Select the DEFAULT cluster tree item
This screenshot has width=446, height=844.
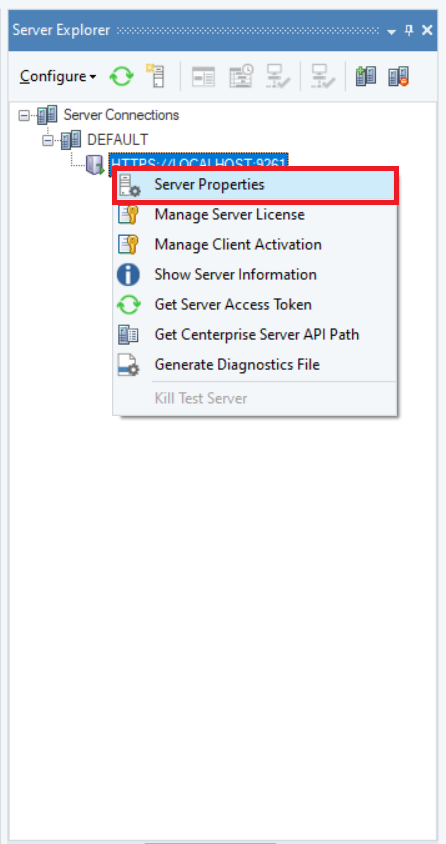coord(117,140)
